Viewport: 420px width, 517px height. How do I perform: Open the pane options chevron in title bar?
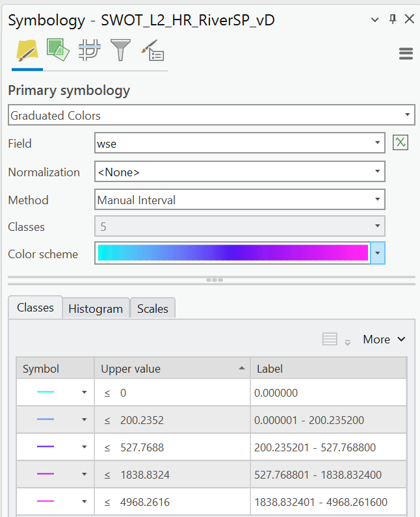pos(375,20)
